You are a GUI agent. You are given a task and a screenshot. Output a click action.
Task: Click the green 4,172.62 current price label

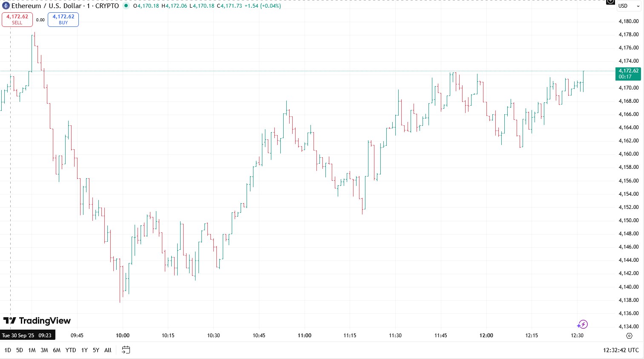coord(628,74)
